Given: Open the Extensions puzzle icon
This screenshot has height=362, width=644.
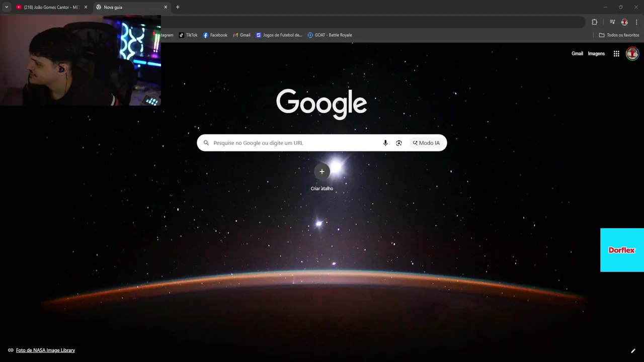Looking at the screenshot, I should click(x=594, y=22).
